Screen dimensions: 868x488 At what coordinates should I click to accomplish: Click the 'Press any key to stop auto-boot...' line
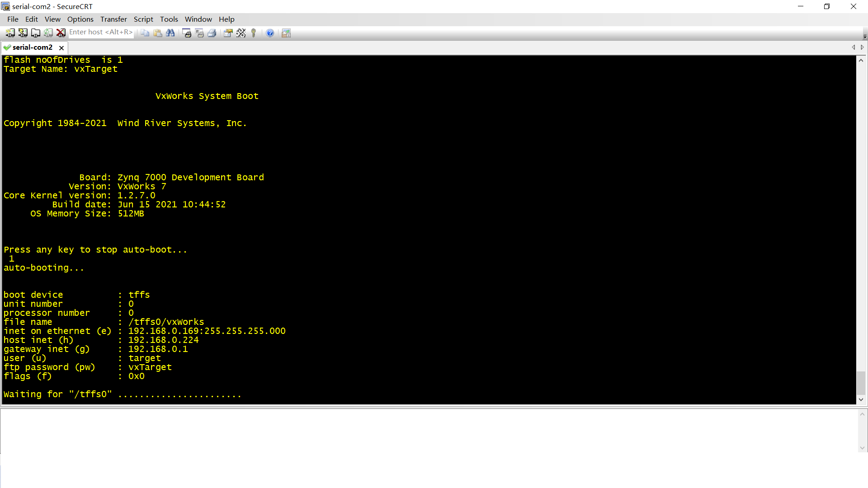point(95,249)
